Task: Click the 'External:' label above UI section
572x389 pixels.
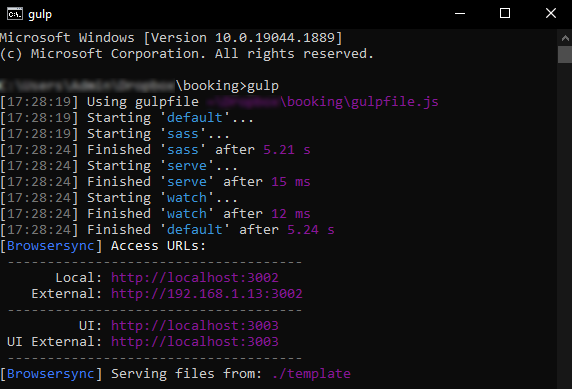Action: click(66, 294)
